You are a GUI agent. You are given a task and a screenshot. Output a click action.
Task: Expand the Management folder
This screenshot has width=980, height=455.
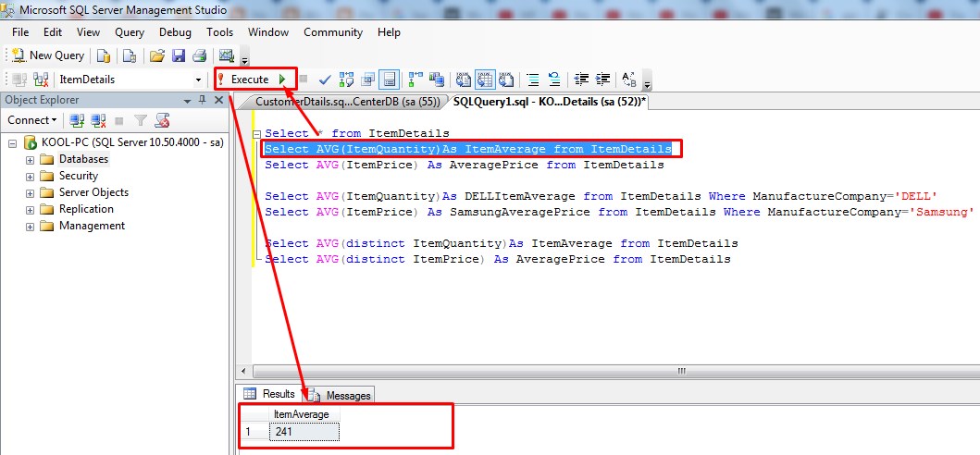coord(30,227)
